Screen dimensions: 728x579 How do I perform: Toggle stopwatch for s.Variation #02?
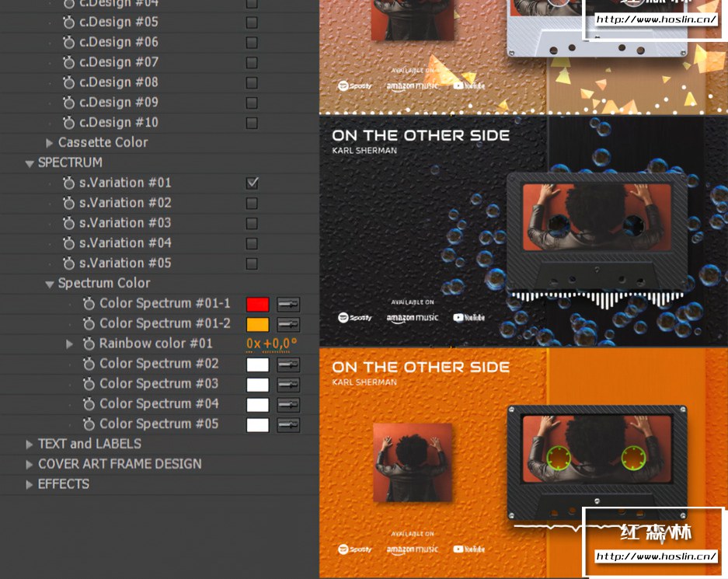click(68, 203)
